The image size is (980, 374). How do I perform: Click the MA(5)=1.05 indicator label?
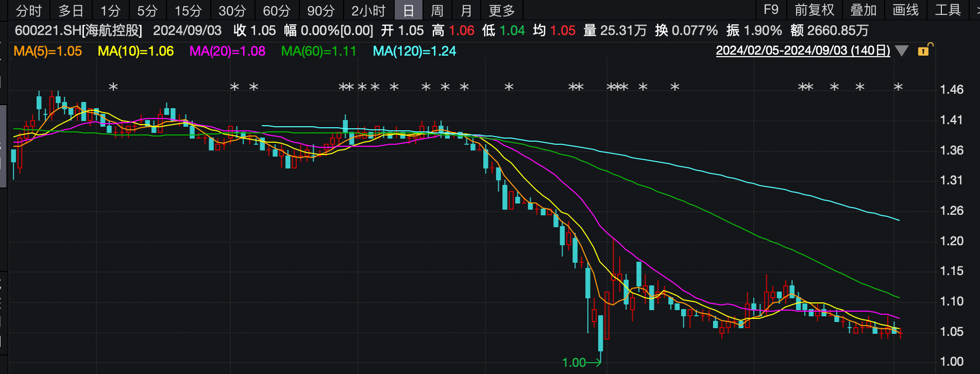[47, 51]
